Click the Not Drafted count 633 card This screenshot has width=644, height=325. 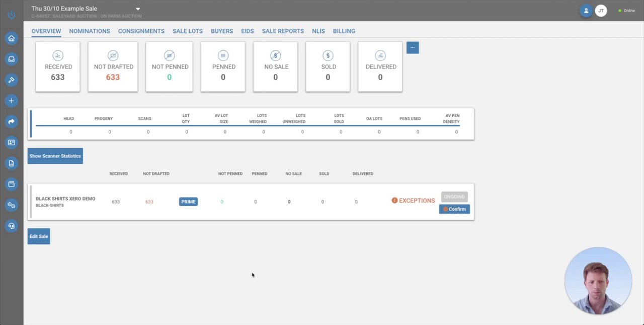[x=113, y=67]
